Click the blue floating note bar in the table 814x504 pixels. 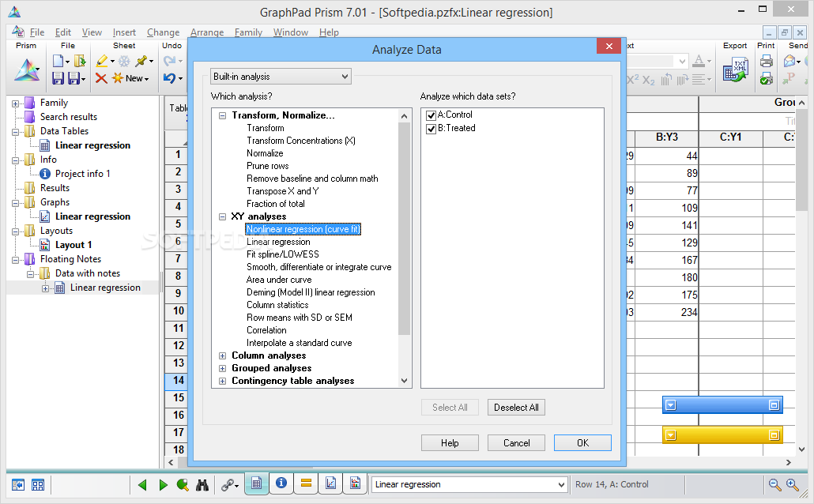tap(722, 405)
